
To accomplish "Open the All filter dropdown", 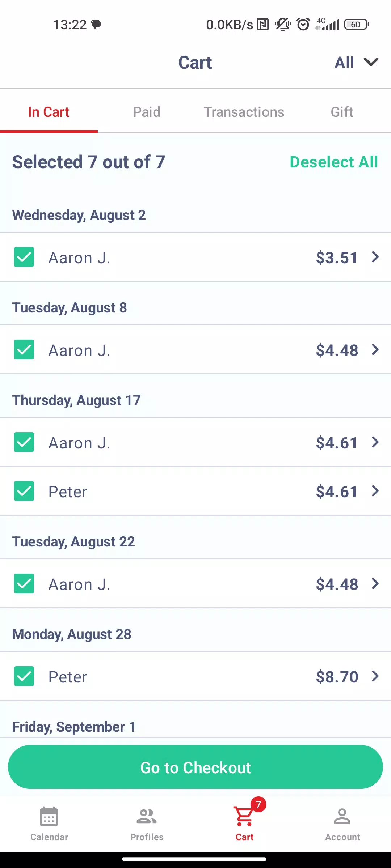I will (x=357, y=63).
